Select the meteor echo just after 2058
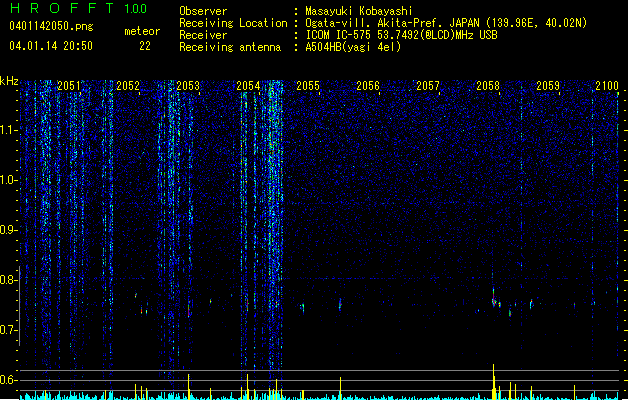The image size is (629, 400). [494, 299]
